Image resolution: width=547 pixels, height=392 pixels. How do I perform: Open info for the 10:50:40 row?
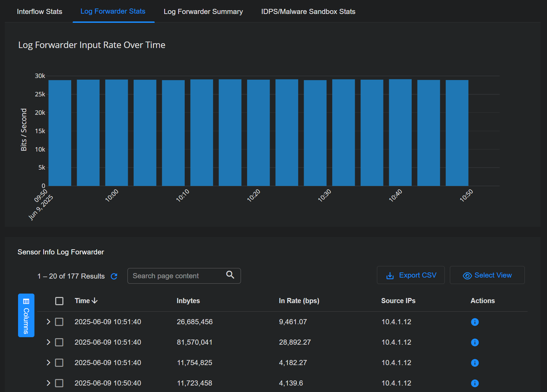pos(474,383)
